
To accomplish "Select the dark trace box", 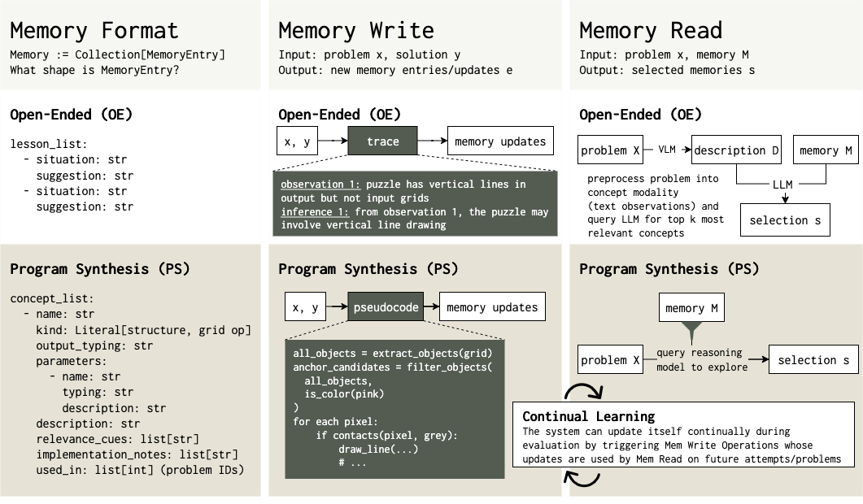I will (382, 141).
